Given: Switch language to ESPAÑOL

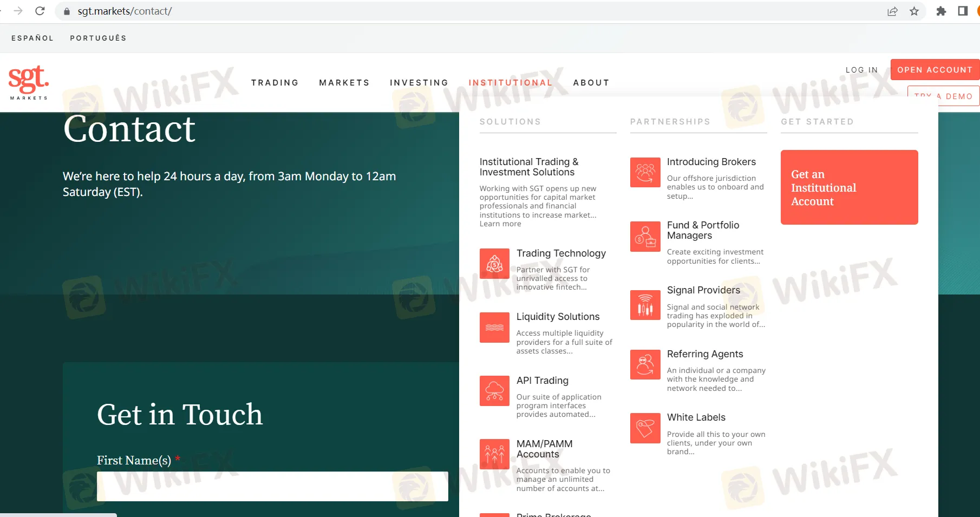Looking at the screenshot, I should (x=32, y=38).
